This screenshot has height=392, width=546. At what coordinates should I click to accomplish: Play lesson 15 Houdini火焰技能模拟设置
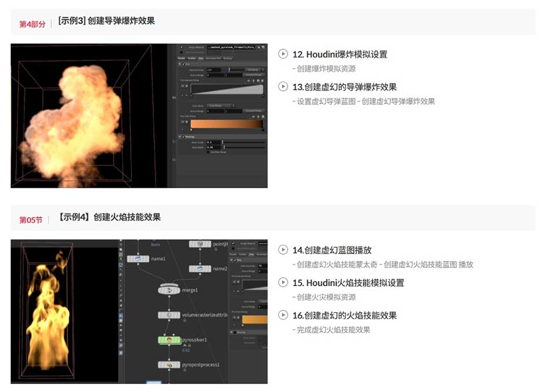point(283,282)
